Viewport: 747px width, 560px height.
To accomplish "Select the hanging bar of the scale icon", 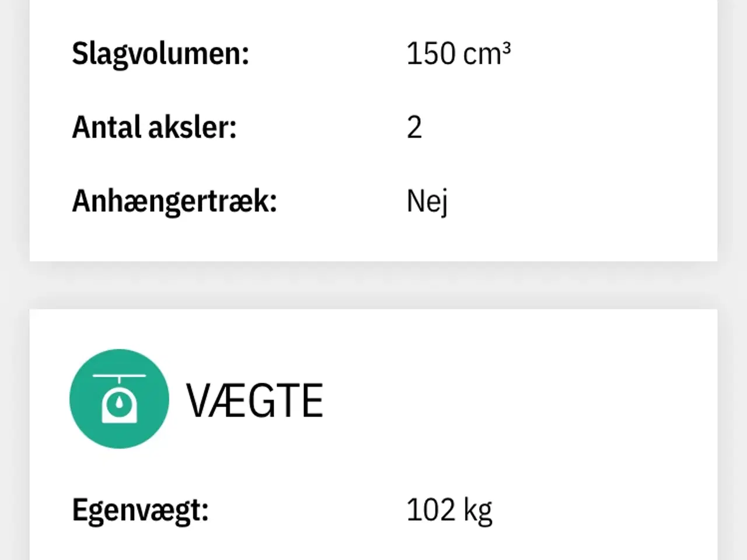I will click(119, 376).
